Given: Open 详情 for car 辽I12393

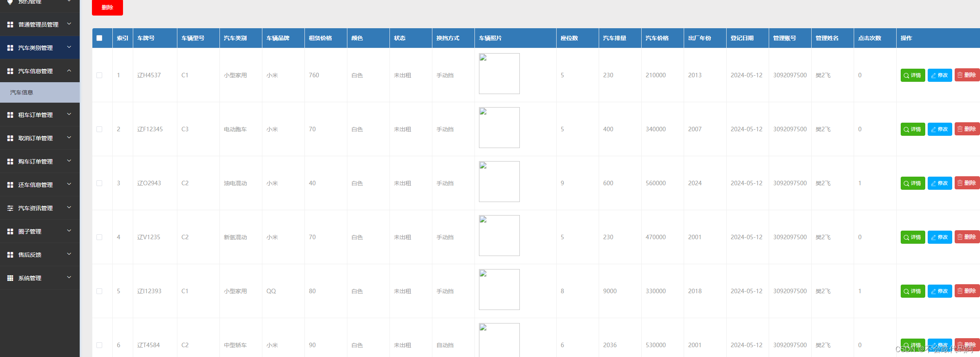Looking at the screenshot, I should point(913,291).
